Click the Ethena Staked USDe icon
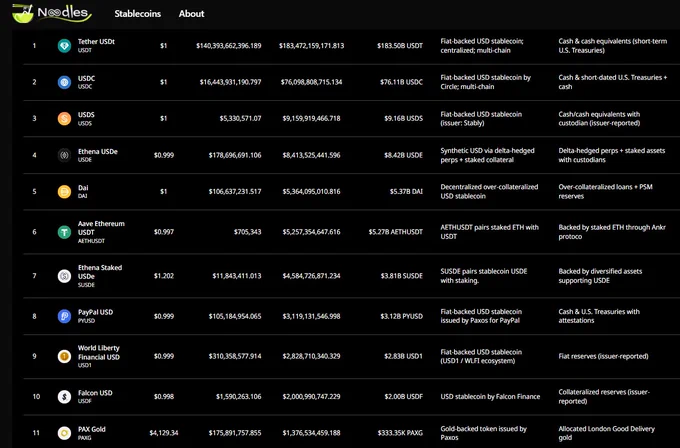Viewport: 680px width, 448px height. point(64,276)
